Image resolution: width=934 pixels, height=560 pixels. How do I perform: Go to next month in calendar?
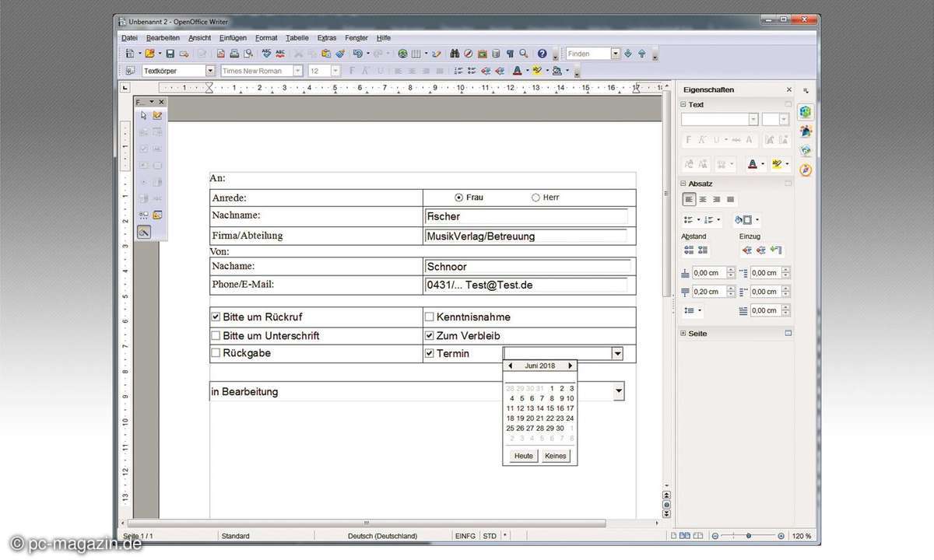(x=570, y=366)
